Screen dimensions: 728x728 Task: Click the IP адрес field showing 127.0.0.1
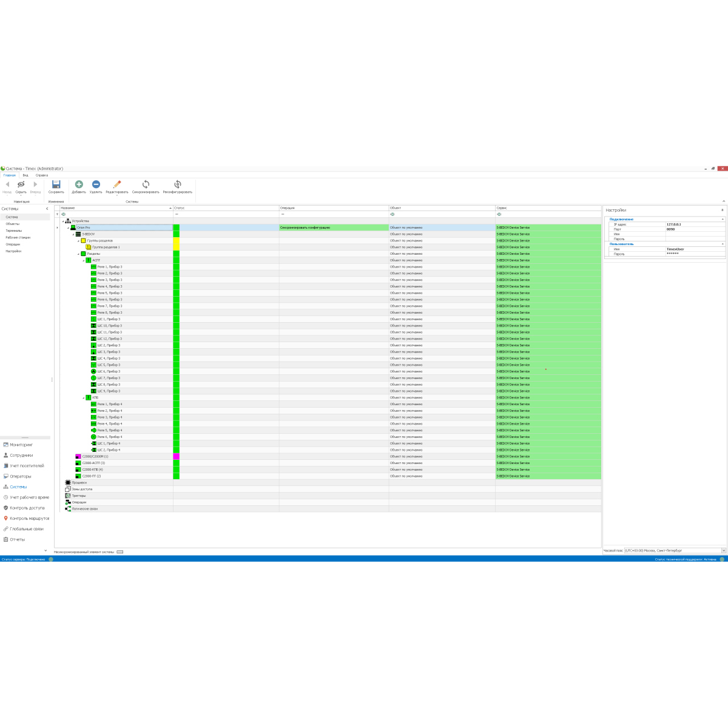pyautogui.click(x=695, y=224)
